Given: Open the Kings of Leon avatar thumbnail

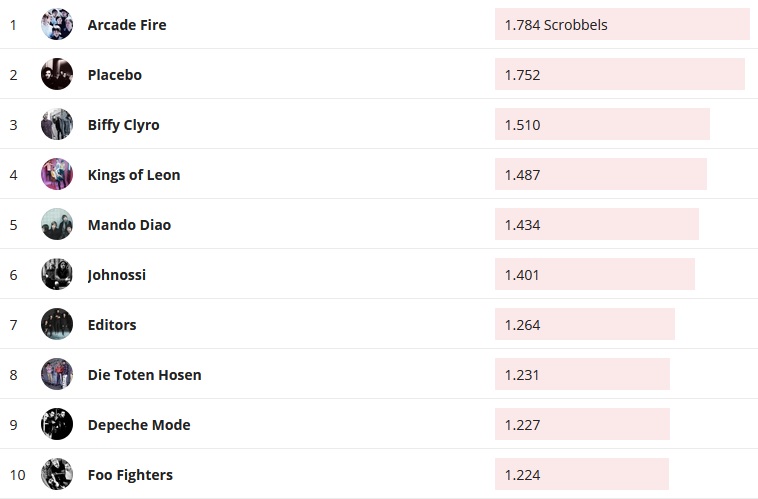Looking at the screenshot, I should [57, 174].
